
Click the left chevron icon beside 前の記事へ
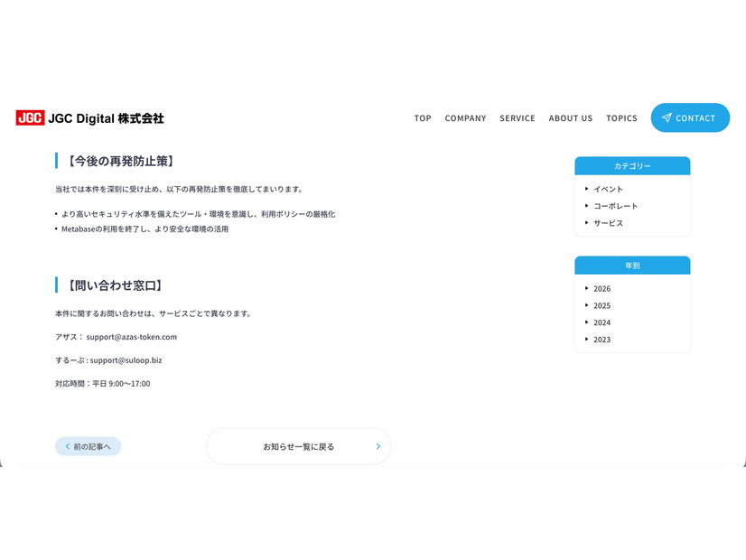click(x=67, y=446)
